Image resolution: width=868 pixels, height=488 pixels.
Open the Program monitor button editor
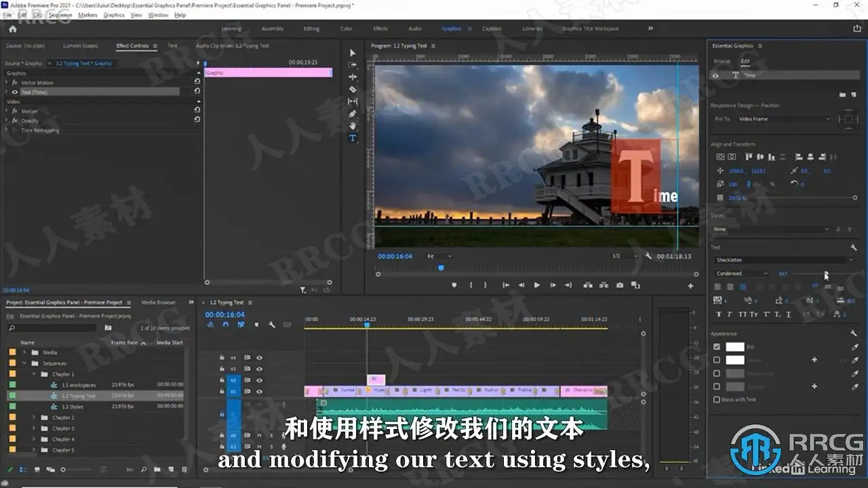click(691, 286)
